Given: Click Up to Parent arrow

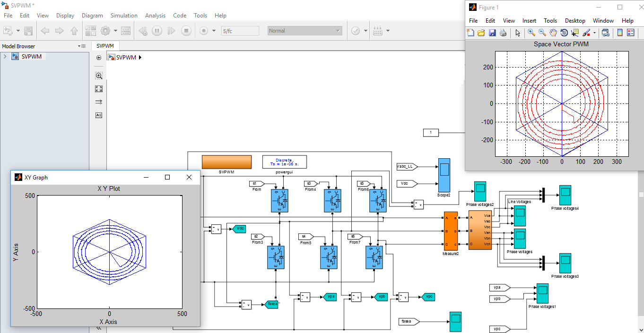Looking at the screenshot, I should (74, 31).
